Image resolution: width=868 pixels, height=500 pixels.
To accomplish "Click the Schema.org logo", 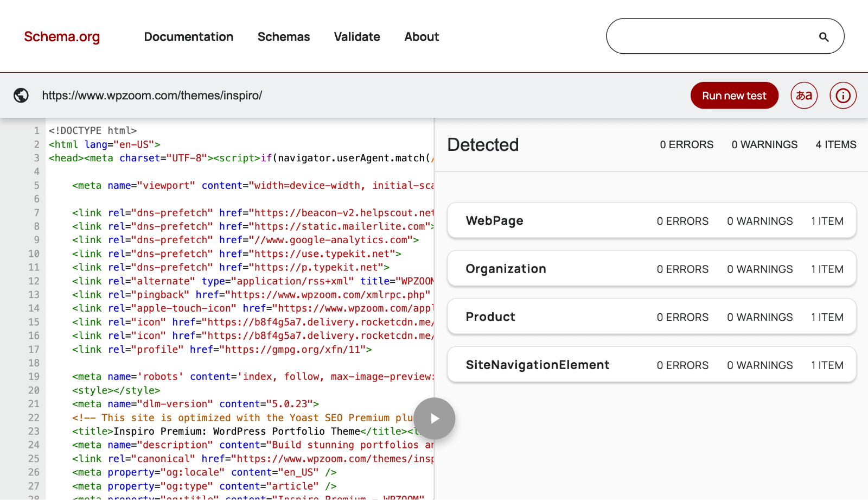I will [x=61, y=36].
